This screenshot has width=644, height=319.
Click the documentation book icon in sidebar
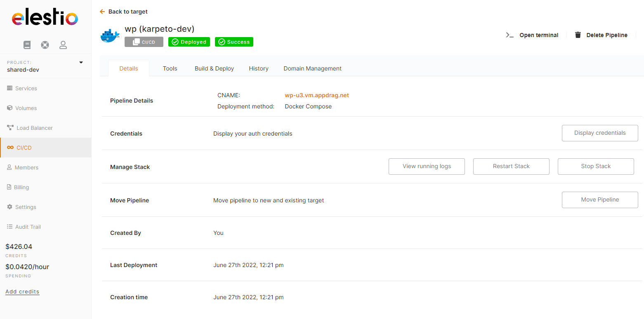[27, 45]
